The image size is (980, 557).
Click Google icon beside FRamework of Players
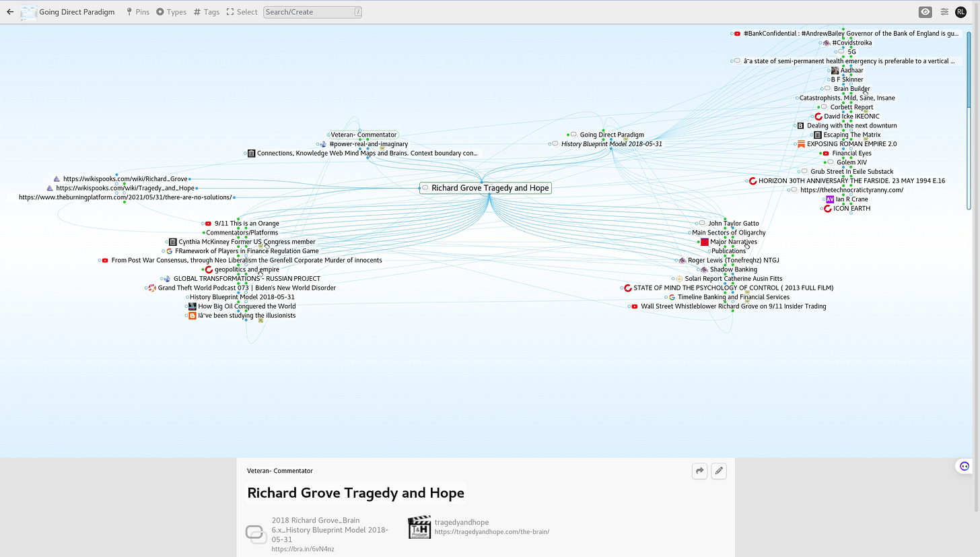tap(170, 251)
